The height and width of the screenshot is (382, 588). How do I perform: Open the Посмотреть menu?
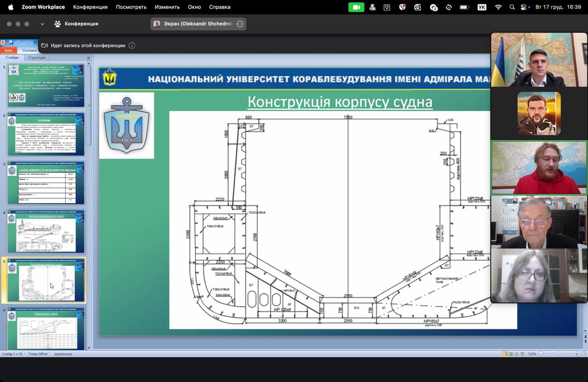tap(131, 7)
